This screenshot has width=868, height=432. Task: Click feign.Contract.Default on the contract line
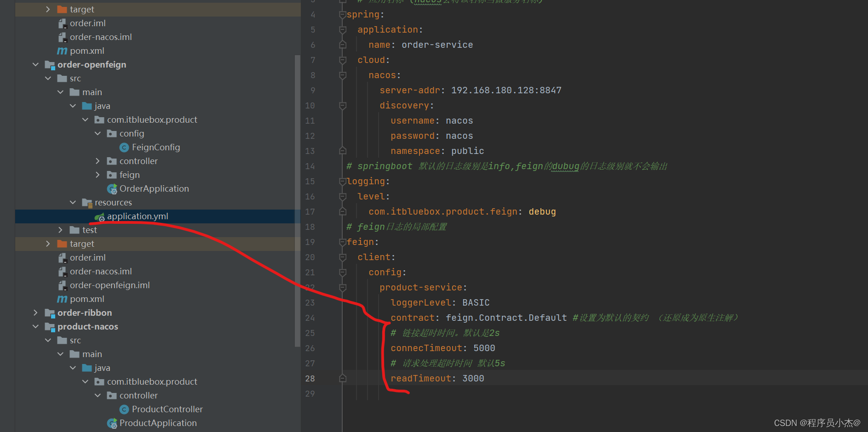pyautogui.click(x=506, y=318)
